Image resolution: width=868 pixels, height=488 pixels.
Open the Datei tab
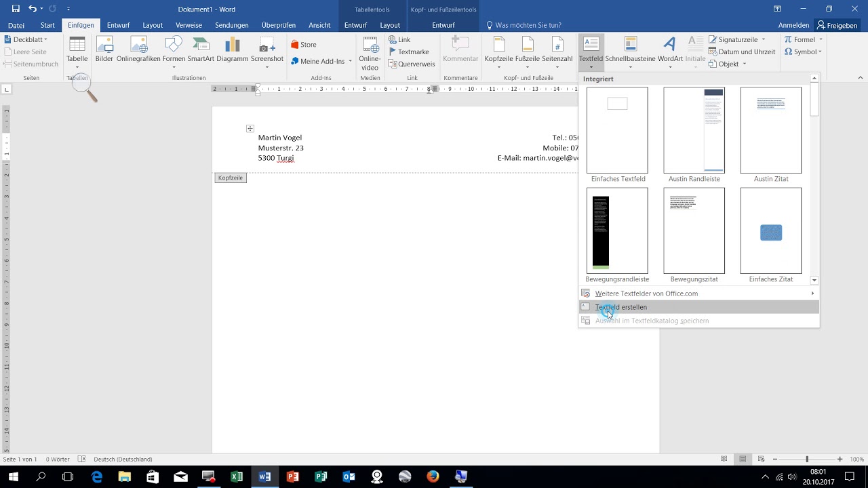point(16,25)
